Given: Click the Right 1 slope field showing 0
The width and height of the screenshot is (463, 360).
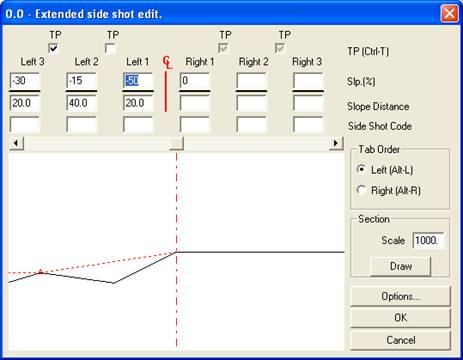Looking at the screenshot, I should (195, 81).
